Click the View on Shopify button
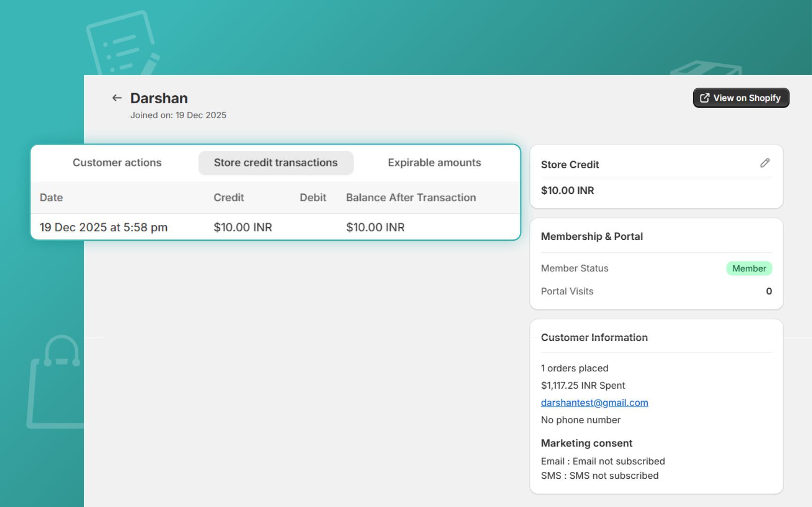 pos(741,98)
